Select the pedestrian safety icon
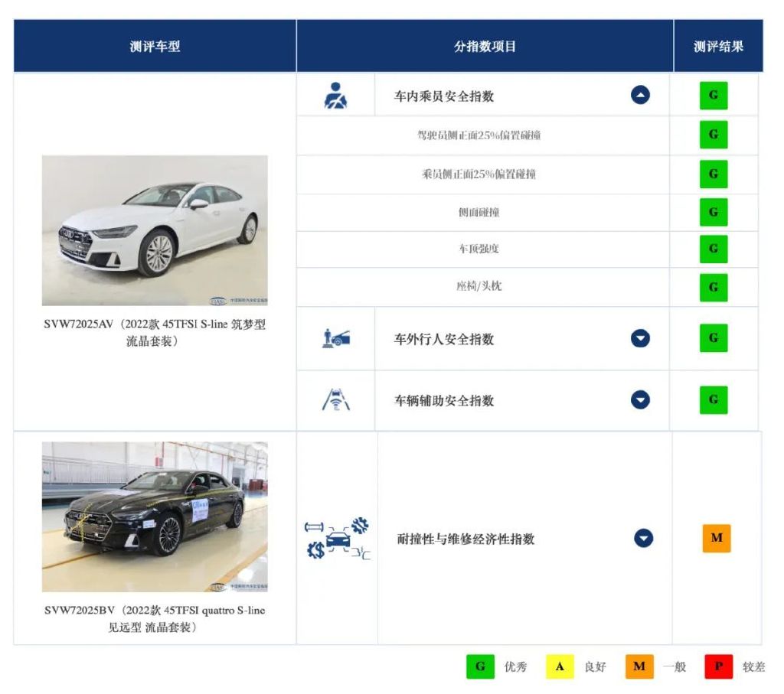 pyautogui.click(x=334, y=337)
